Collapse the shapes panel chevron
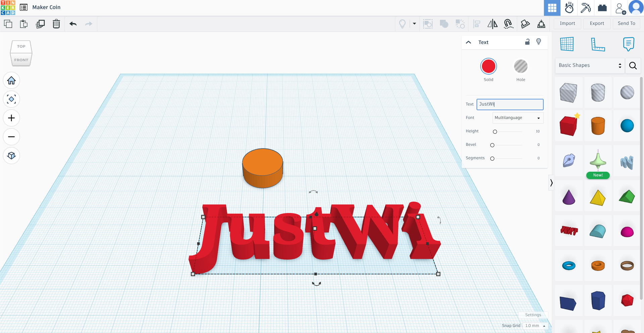 click(551, 183)
